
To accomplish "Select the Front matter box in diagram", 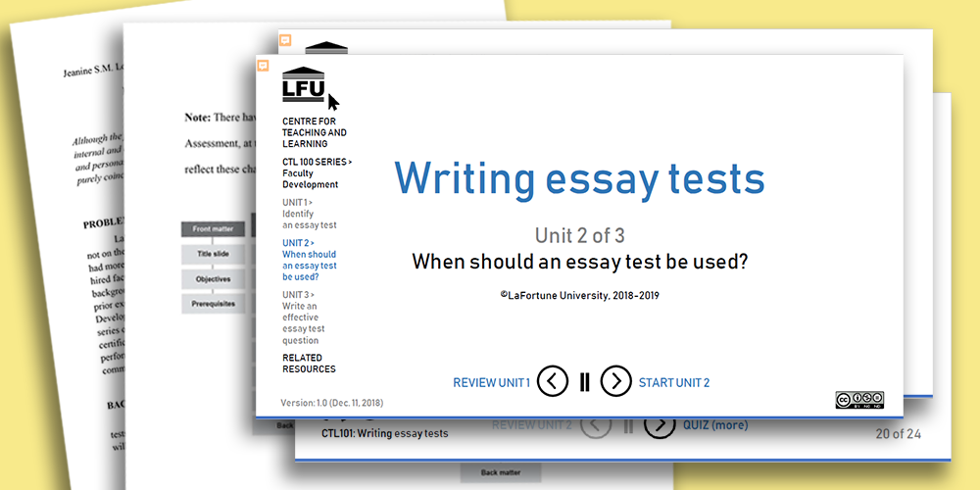I will [213, 229].
